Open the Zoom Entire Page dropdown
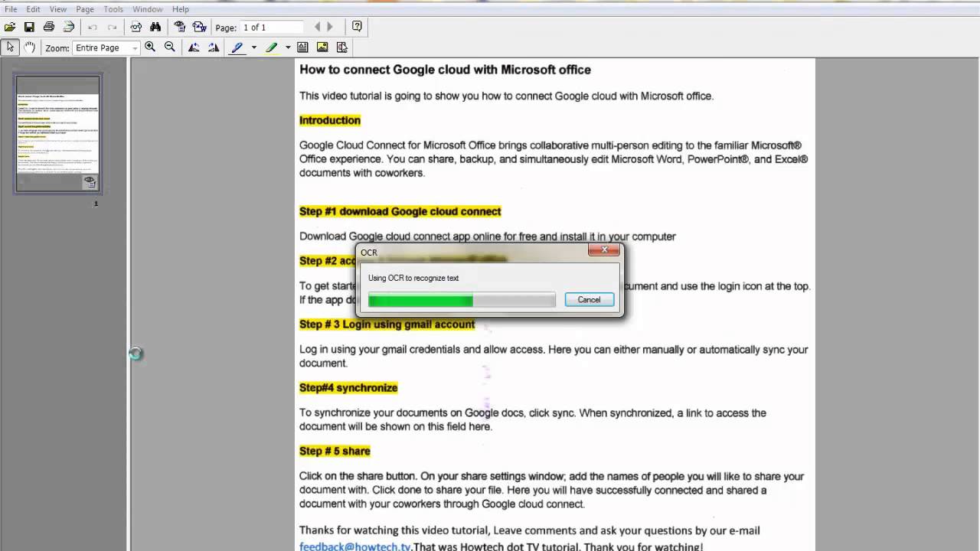The width and height of the screenshot is (980, 551). pyautogui.click(x=106, y=47)
